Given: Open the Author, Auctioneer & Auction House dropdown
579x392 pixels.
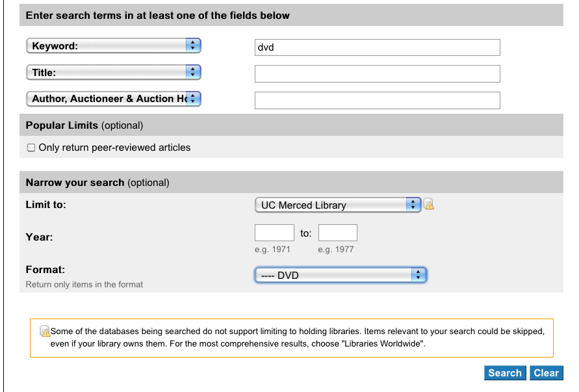Looking at the screenshot, I should tap(114, 99).
